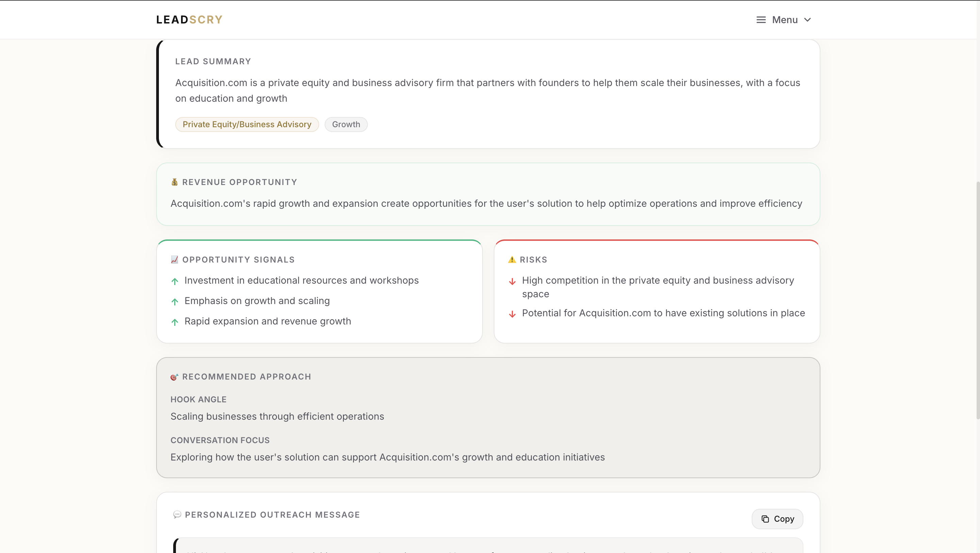Click up arrow beside Emphasis on growth
This screenshot has height=553, width=980.
coord(175,302)
